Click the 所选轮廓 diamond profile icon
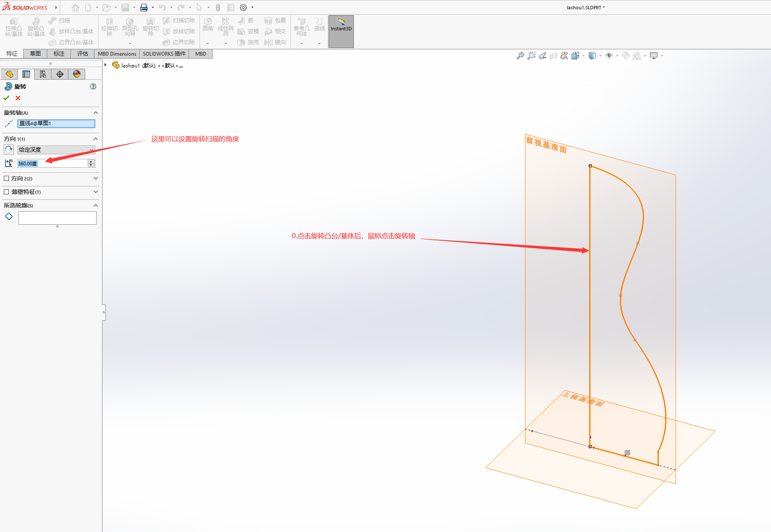771x532 pixels. coord(9,216)
